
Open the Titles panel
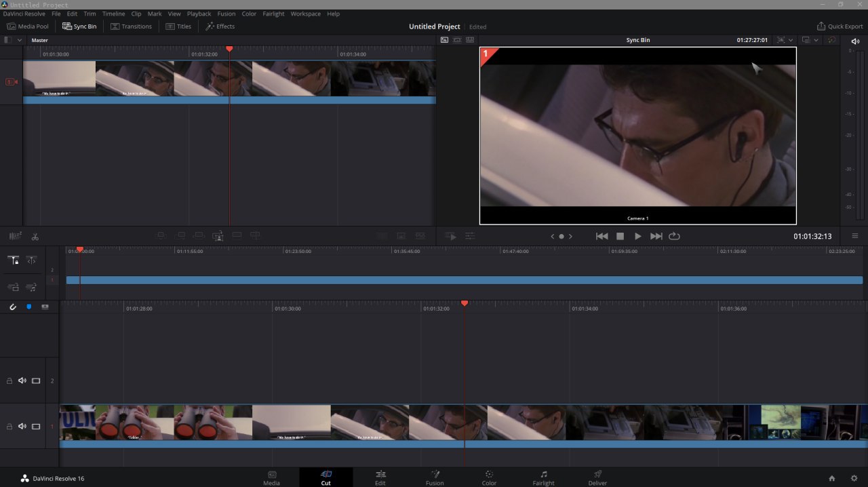[178, 26]
